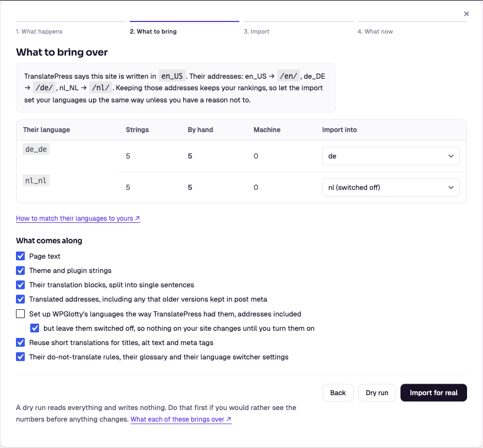Toggle do-not-translate rules and glossary checkbox
This screenshot has height=448, width=483.
pos(20,357)
